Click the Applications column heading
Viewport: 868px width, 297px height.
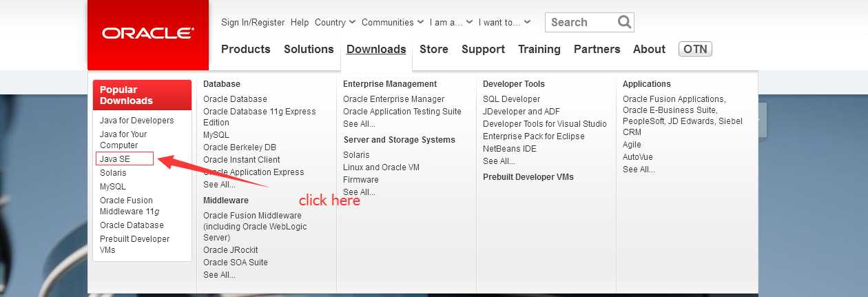pyautogui.click(x=647, y=84)
